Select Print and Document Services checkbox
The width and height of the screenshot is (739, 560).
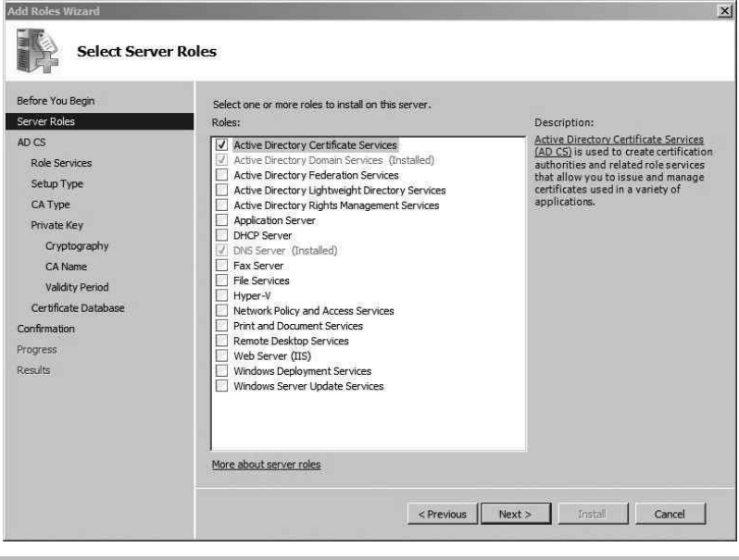[x=221, y=326]
